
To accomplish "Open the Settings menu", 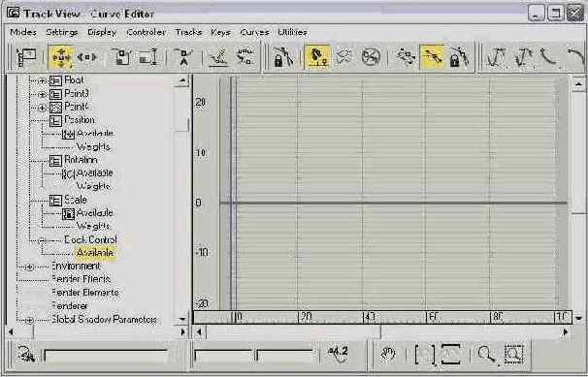I will (62, 32).
